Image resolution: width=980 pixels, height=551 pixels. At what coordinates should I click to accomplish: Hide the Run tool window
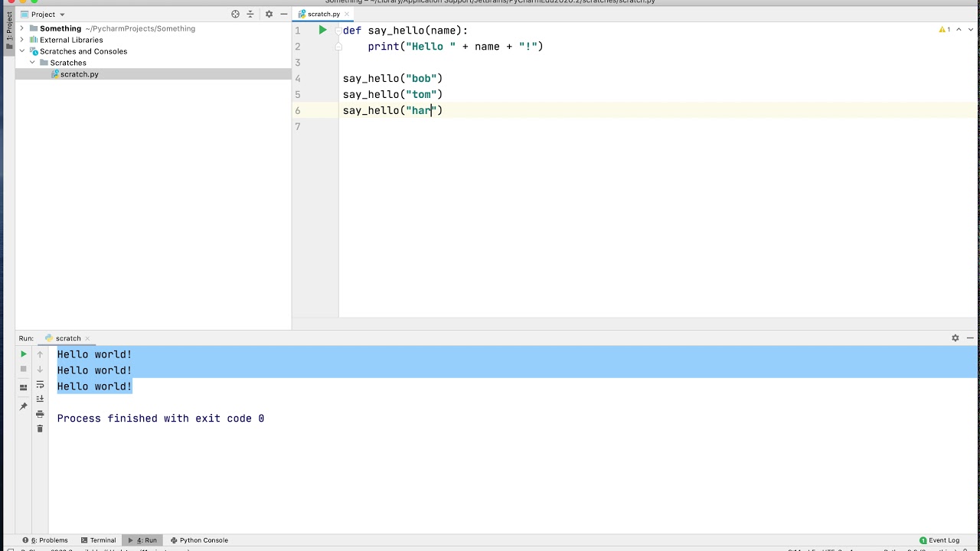click(x=970, y=337)
